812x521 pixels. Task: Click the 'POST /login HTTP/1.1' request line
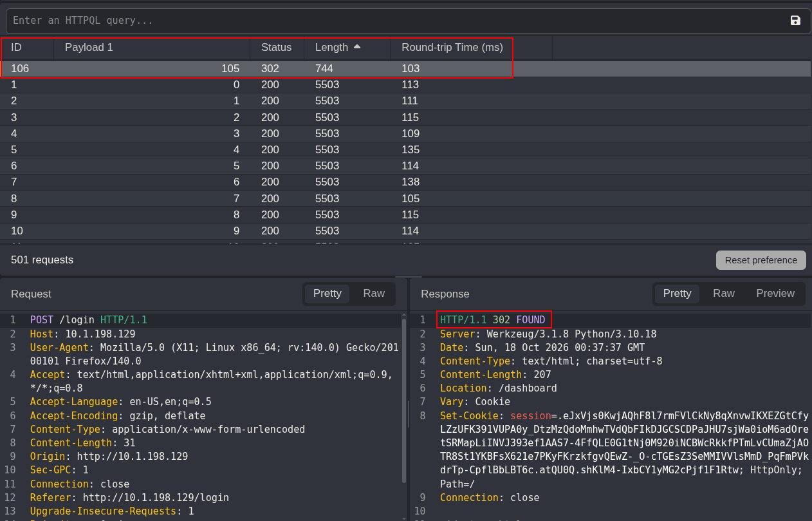[x=89, y=319]
